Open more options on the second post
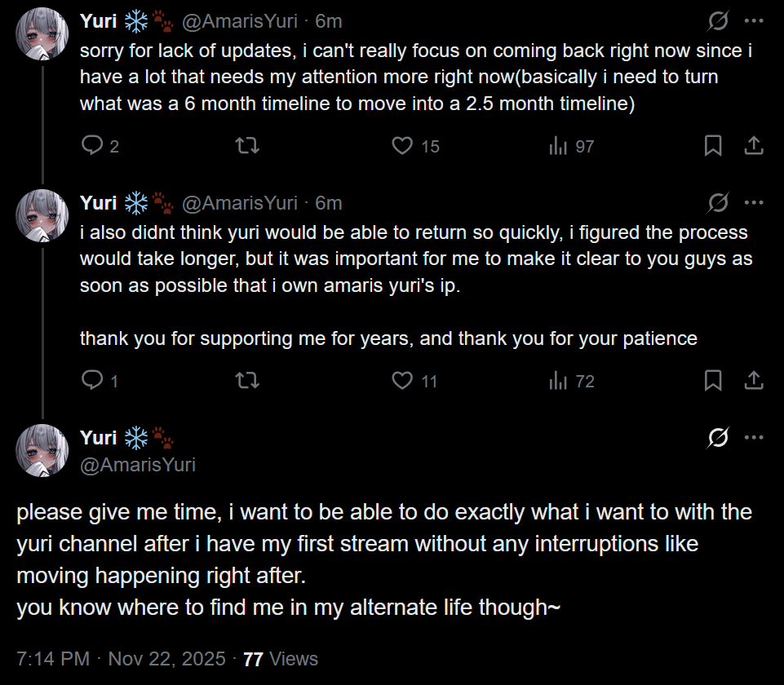This screenshot has height=685, width=784. click(x=754, y=202)
